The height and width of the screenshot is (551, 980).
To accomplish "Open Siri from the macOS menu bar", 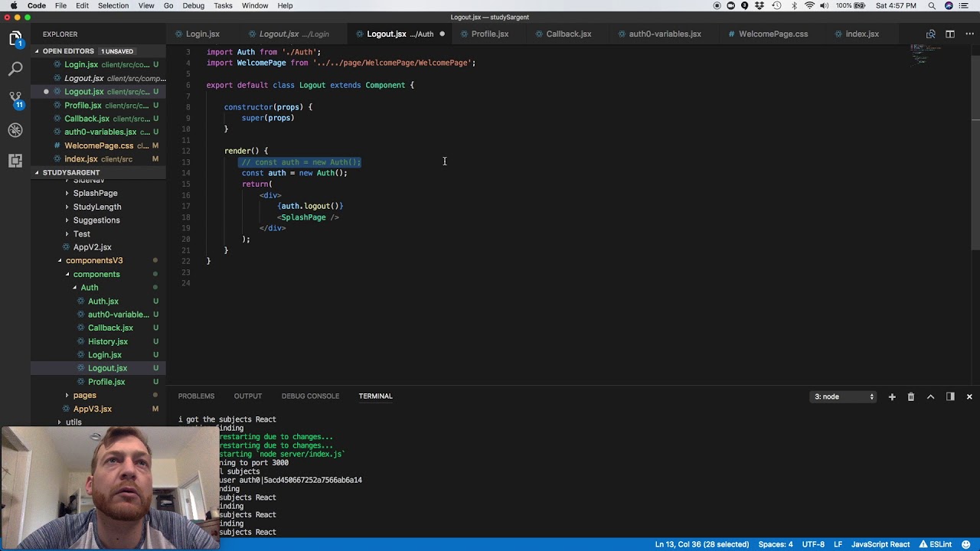I will tap(949, 5).
